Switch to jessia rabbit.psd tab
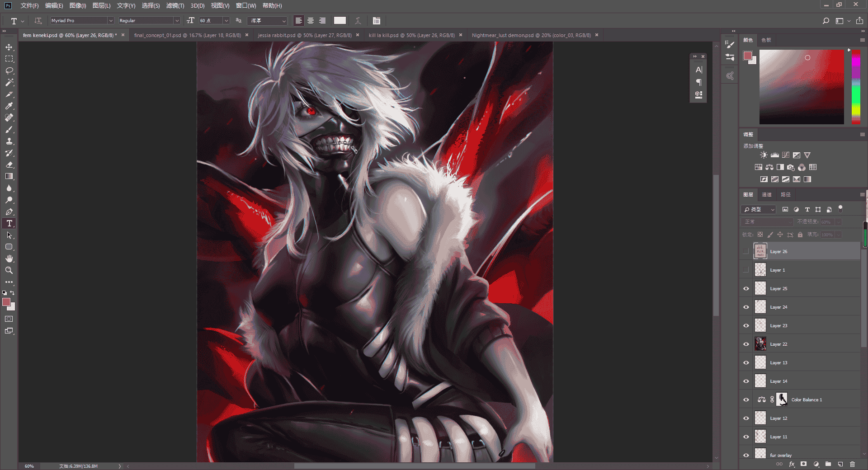868x470 pixels. (x=305, y=35)
